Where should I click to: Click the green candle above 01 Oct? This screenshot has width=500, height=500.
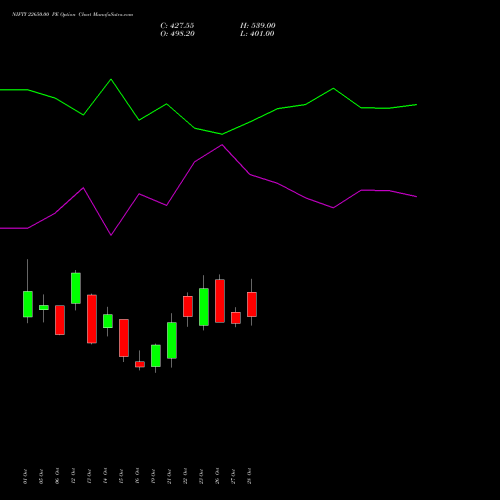tap(28, 304)
